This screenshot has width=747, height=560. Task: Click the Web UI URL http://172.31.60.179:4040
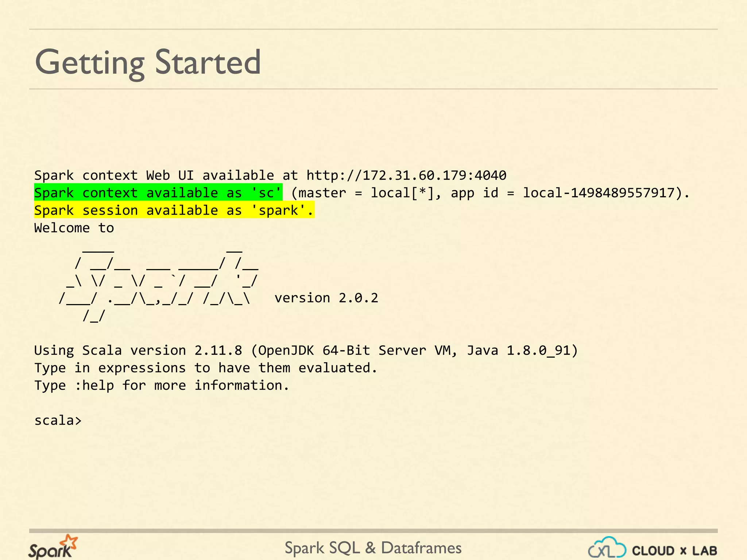point(406,175)
